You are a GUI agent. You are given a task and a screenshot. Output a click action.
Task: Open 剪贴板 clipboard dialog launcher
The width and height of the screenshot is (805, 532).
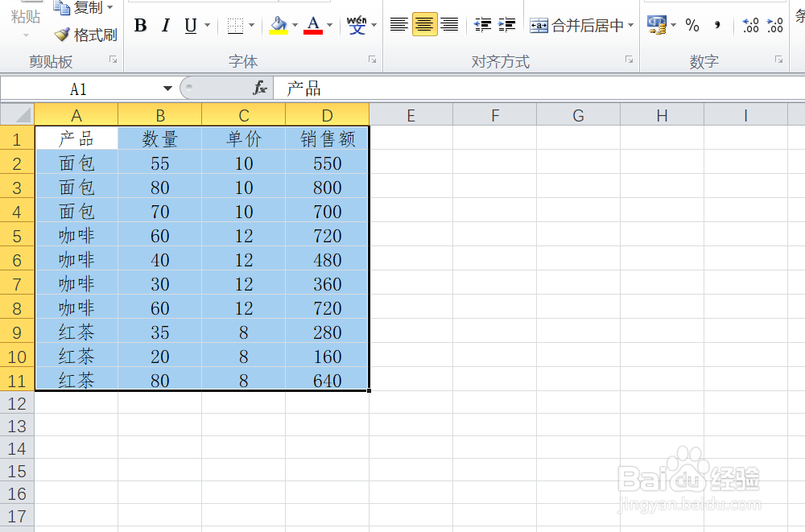[x=114, y=60]
